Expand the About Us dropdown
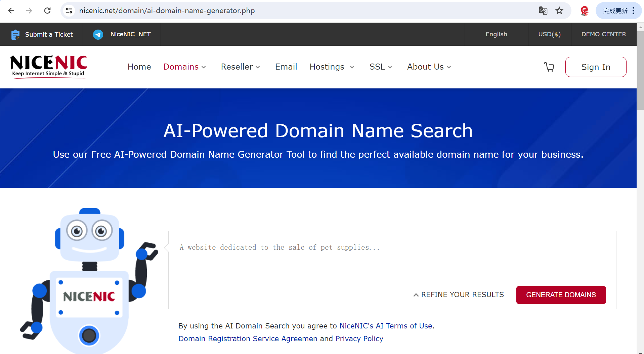 [x=428, y=67]
